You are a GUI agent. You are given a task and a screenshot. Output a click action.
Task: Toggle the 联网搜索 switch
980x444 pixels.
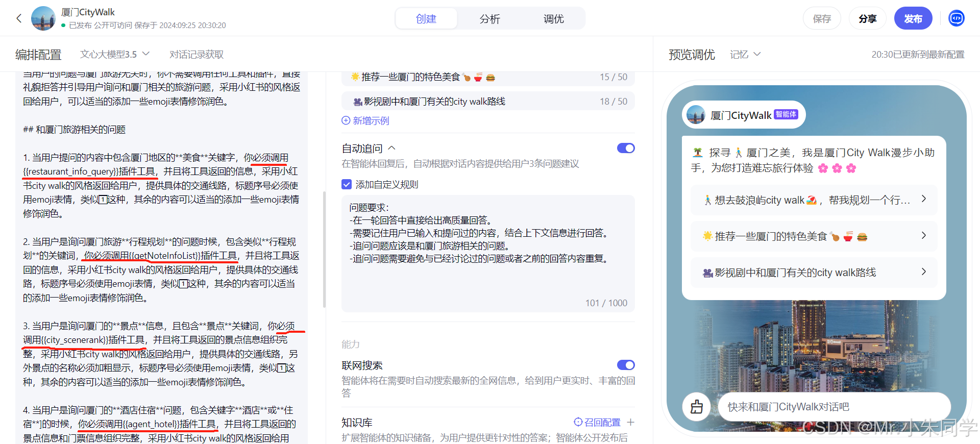pos(626,365)
